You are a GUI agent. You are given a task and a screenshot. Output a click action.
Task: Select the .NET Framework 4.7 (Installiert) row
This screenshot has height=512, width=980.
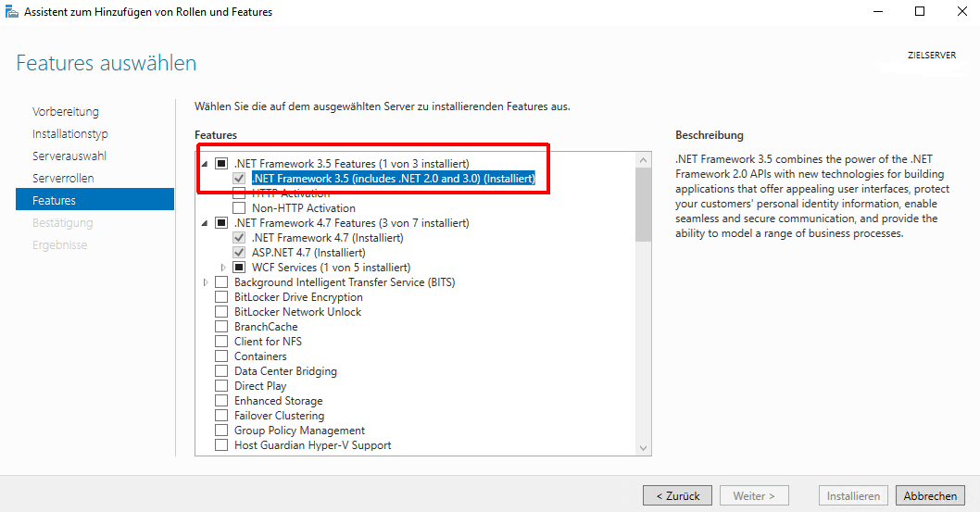point(328,238)
